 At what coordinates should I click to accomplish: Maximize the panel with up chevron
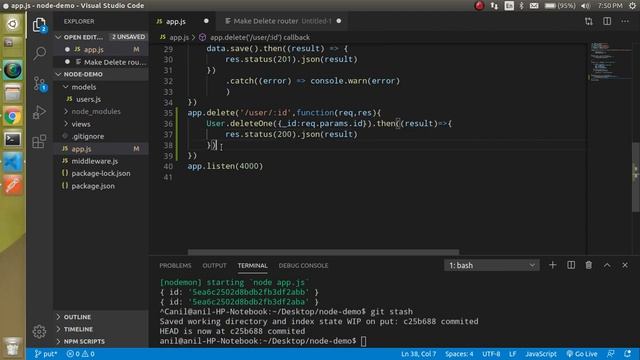[607, 265]
